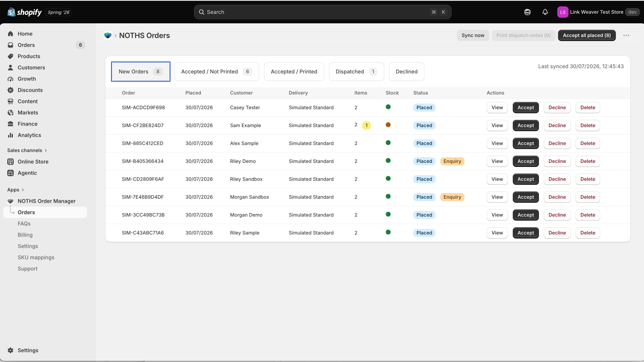
Task: Click the Enquiry badge for Morgan Sandbox
Action: click(x=452, y=197)
